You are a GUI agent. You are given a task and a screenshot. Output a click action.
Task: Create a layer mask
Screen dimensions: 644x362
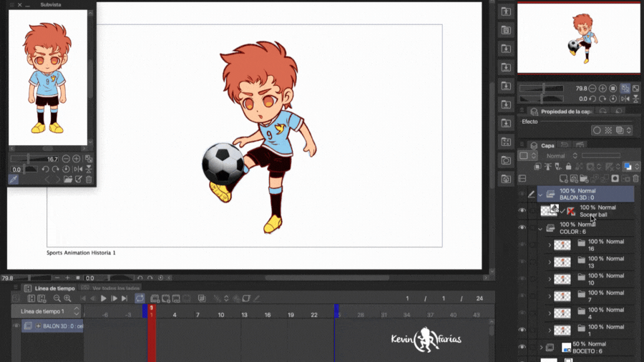tap(615, 179)
